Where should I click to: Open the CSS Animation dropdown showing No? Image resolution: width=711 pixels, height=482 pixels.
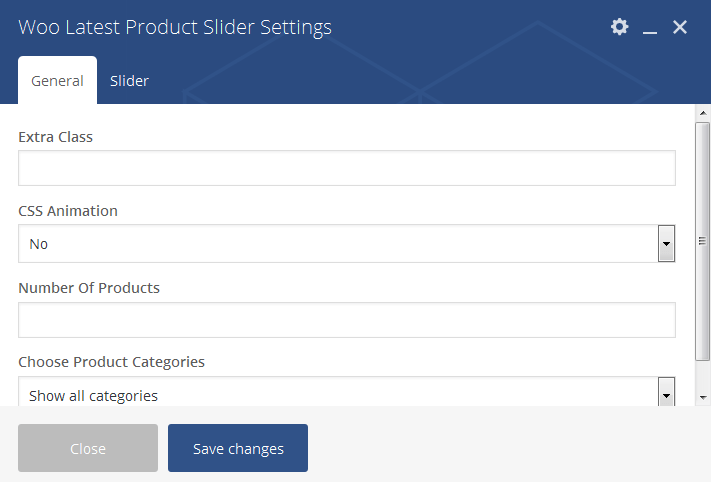pyautogui.click(x=338, y=244)
